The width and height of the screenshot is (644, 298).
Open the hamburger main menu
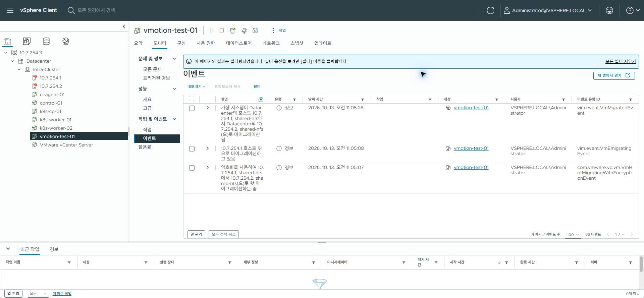pos(10,10)
